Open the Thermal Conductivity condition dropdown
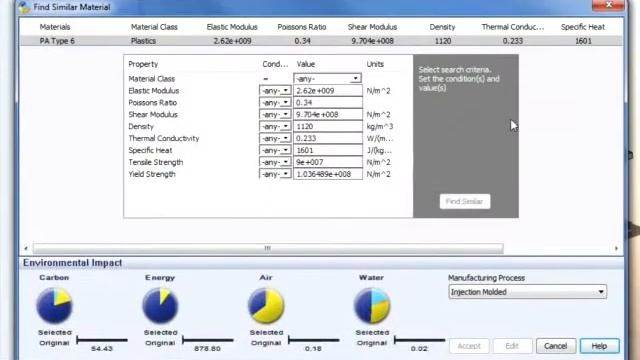640x360 pixels. coord(286,138)
